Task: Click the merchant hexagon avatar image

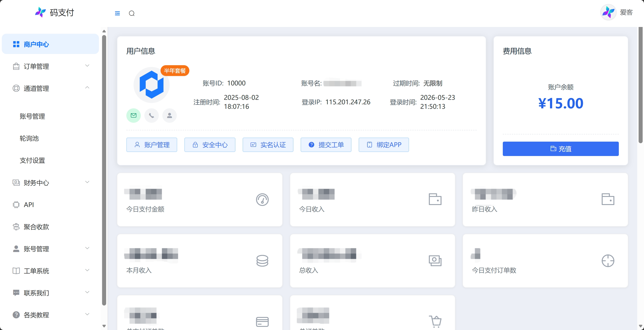Action: click(x=152, y=85)
